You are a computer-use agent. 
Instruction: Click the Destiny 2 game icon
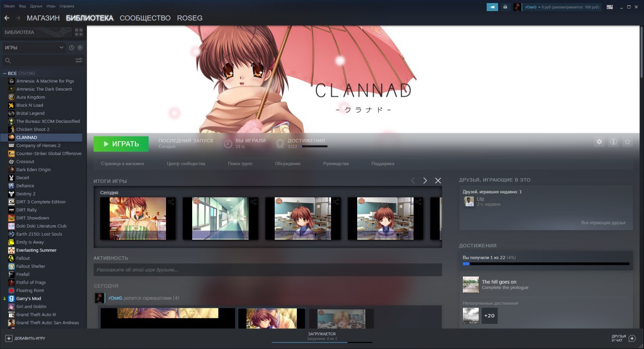pos(12,194)
